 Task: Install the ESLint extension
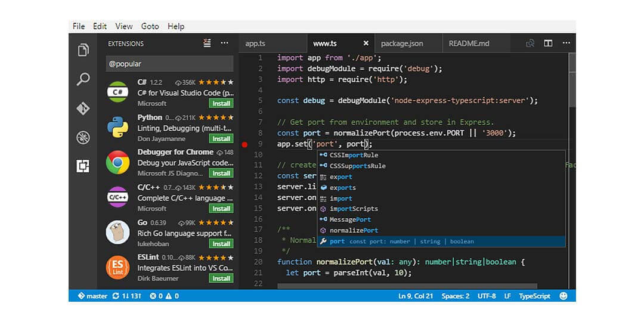221,278
